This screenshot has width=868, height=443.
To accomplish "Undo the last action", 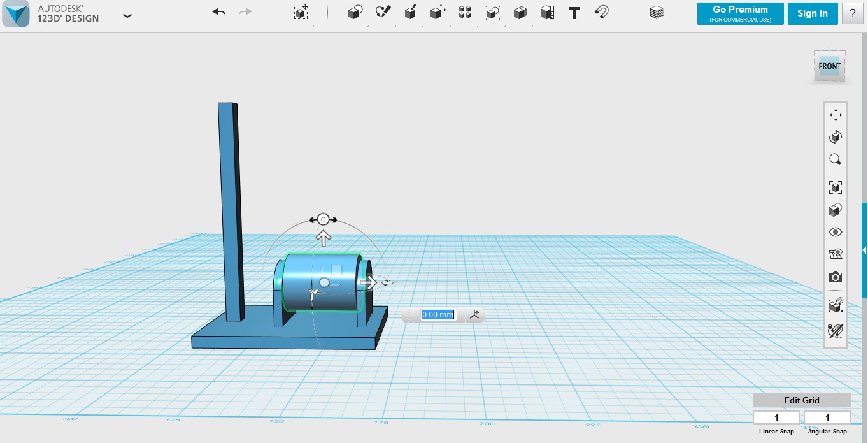I will 219,12.
